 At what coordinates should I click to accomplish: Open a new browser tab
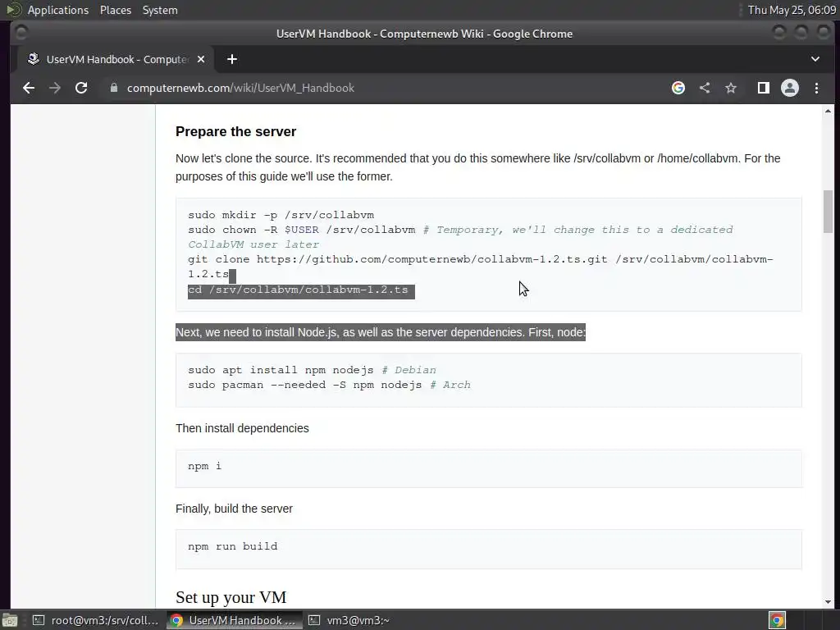click(232, 59)
